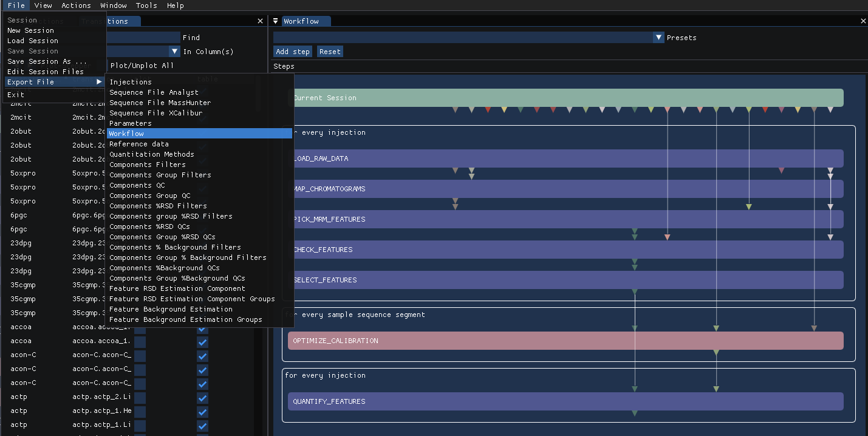Screen dimensions: 868x436
Task: Open the Tools menu
Action: pos(146,5)
